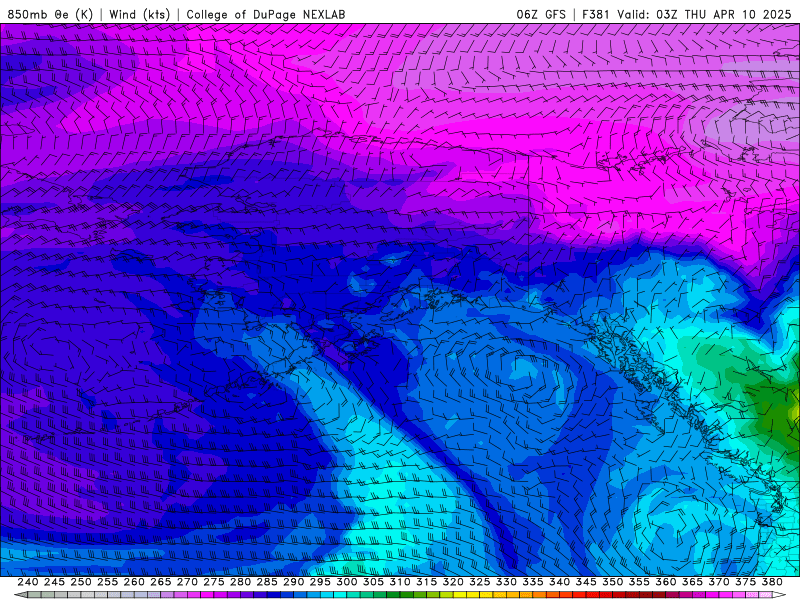
Task: Click 'College of DuPage NEXLAB' header text
Action: pos(265,14)
